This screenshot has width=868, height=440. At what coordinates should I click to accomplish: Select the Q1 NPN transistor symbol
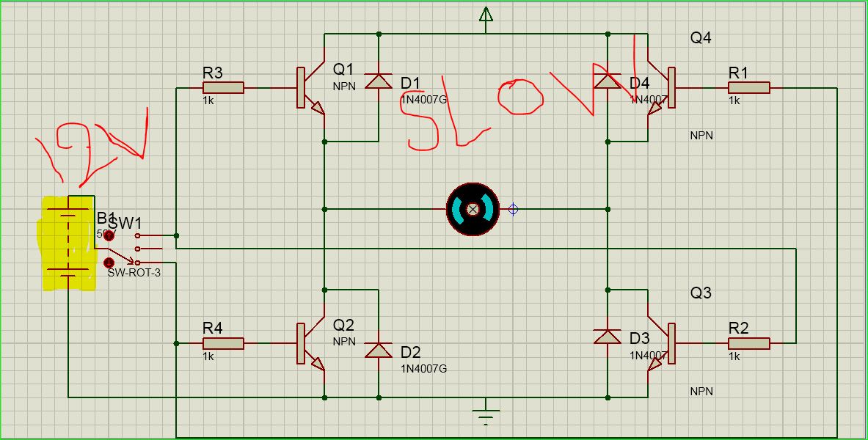(310, 88)
